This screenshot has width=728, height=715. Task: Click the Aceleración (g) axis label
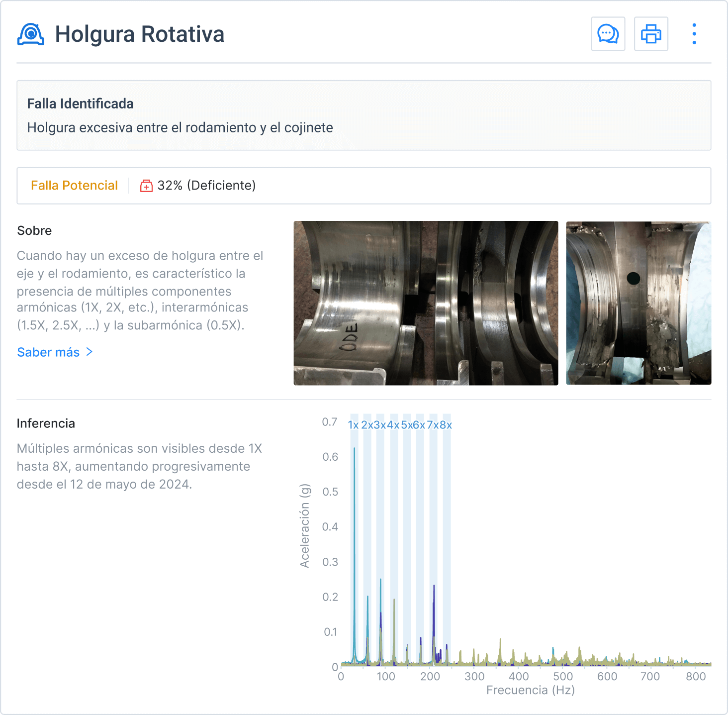pos(304,525)
